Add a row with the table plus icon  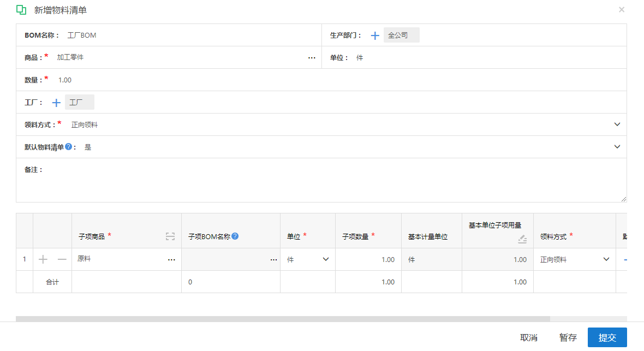tap(43, 259)
